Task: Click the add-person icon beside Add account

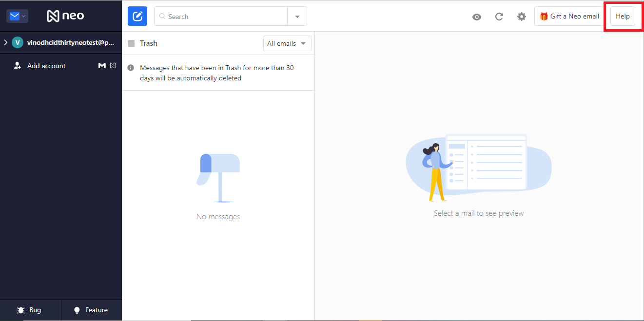Action: [18, 65]
